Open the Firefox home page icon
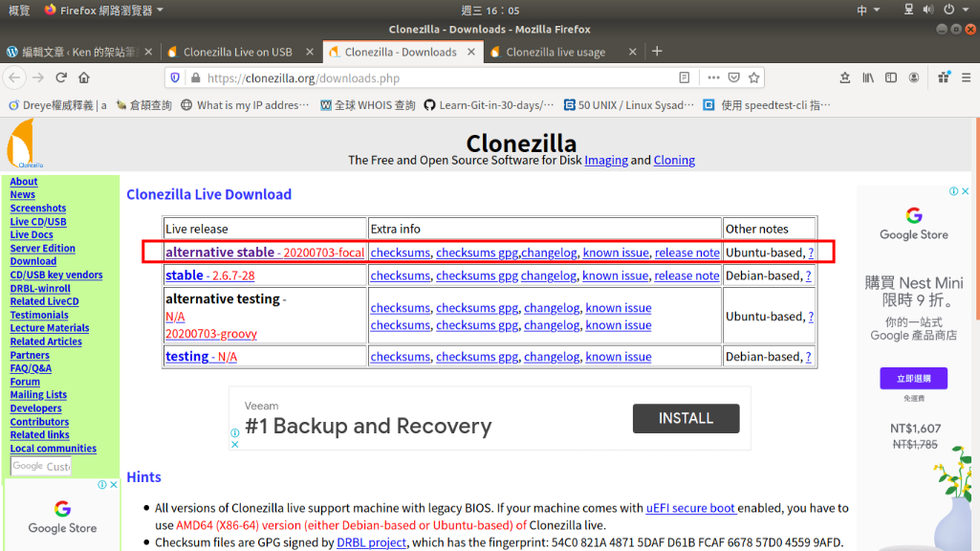This screenshot has height=551, width=980. pos(84,77)
